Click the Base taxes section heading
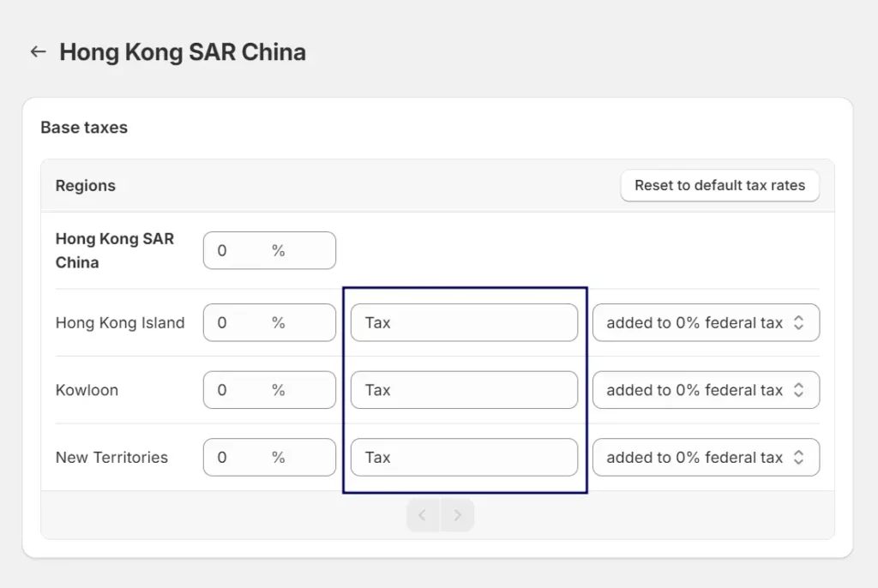 84,127
